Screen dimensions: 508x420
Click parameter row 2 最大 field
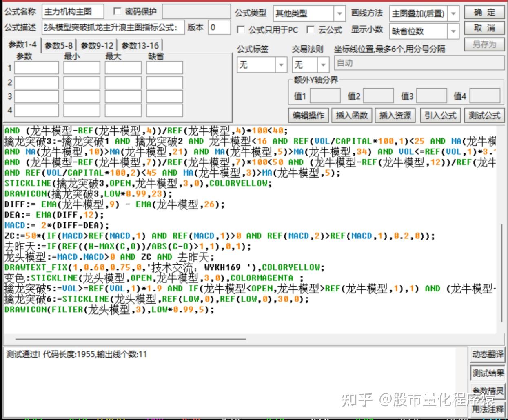point(123,83)
